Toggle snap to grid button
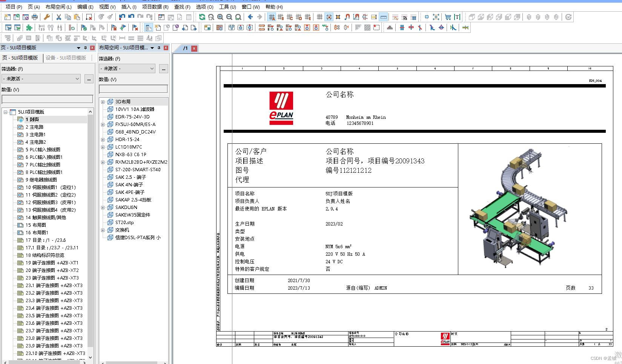Image resolution: width=622 pixels, height=364 pixels. 329,17
